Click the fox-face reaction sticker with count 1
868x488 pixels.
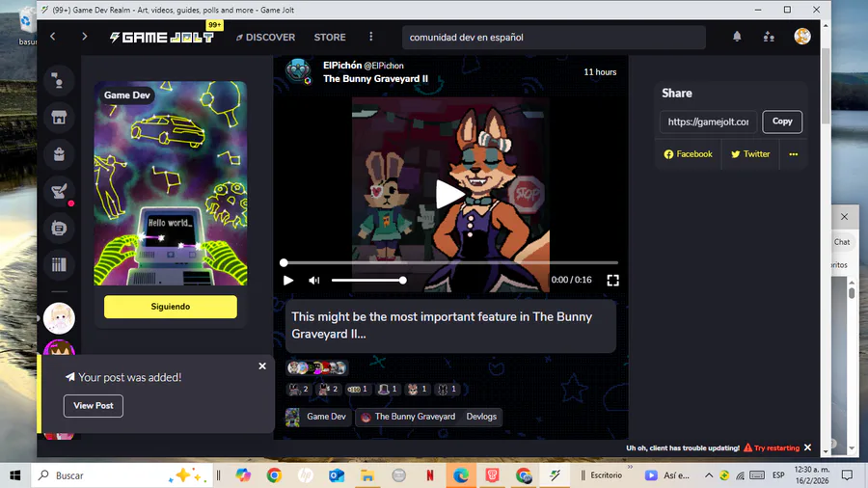click(x=418, y=390)
